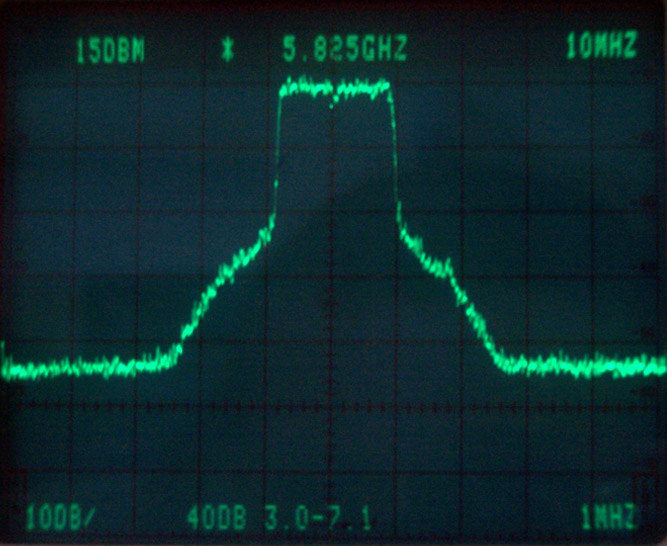The image size is (667, 546).
Task: Click the 10DB/ vertical scale readout
Action: (61, 517)
